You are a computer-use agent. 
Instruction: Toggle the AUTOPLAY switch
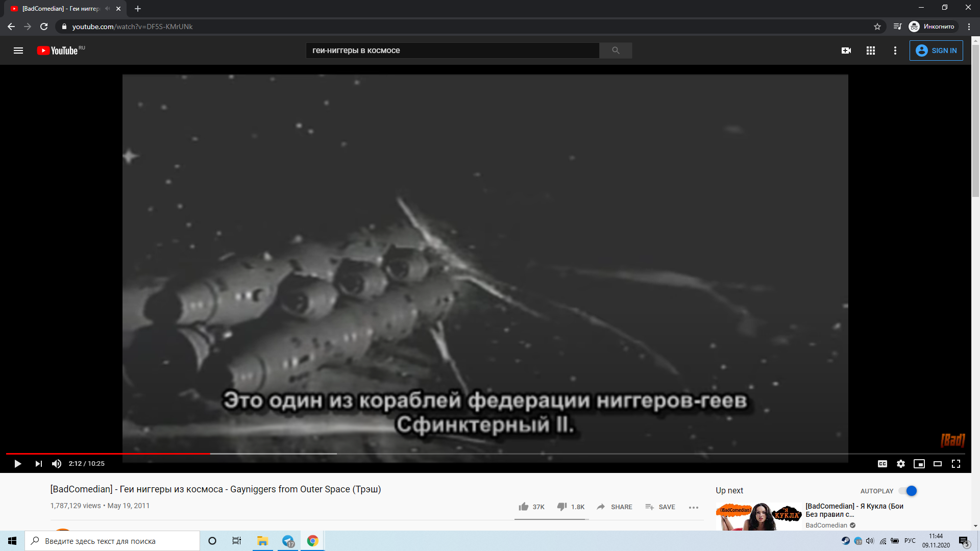(909, 491)
